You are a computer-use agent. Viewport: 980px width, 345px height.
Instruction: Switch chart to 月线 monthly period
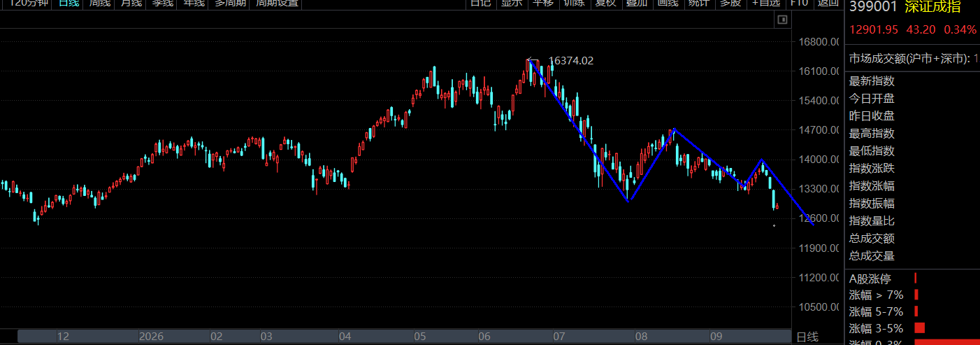click(131, 3)
